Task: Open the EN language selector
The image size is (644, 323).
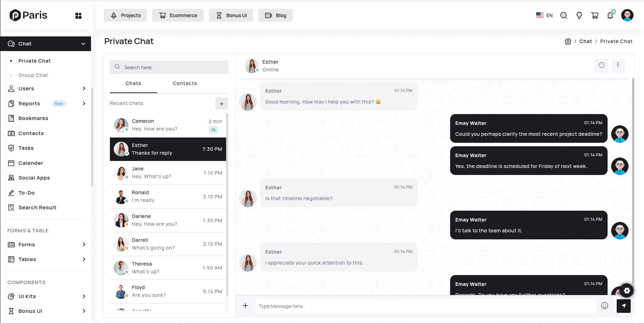Action: (x=544, y=15)
